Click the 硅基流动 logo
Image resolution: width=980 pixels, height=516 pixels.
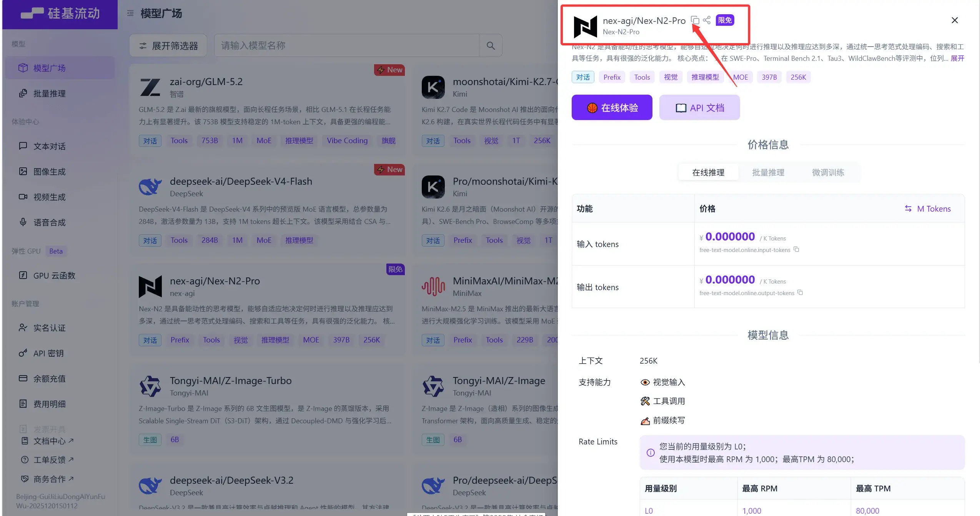tap(60, 14)
